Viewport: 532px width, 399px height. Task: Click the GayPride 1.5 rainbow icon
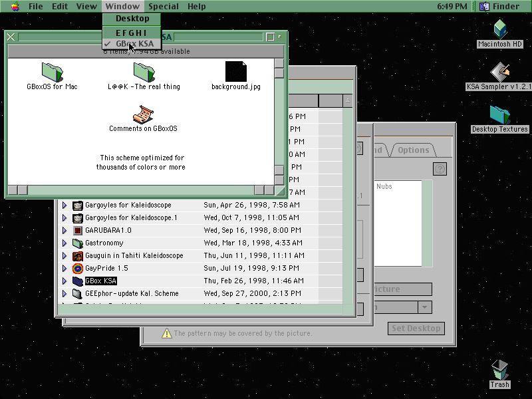coord(78,269)
